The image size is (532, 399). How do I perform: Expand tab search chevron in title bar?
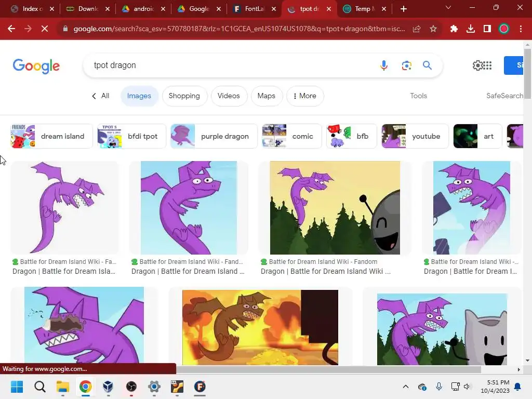pyautogui.click(x=448, y=7)
